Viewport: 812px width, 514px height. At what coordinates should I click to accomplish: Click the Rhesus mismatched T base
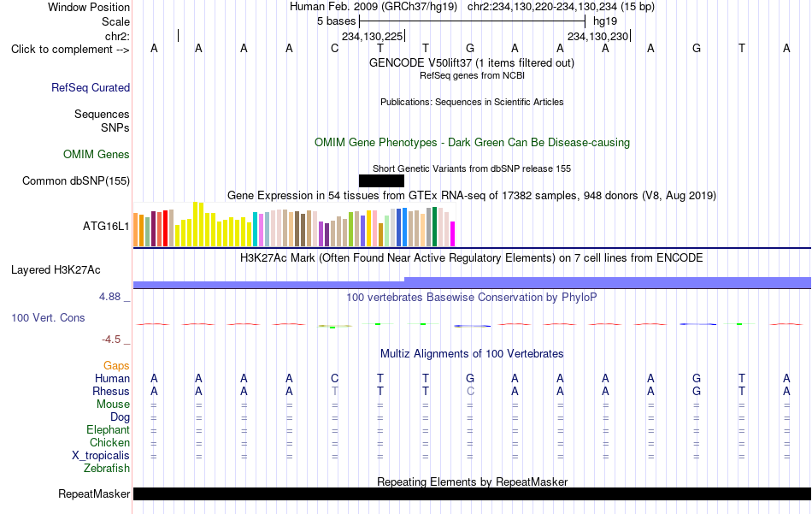[x=334, y=391]
